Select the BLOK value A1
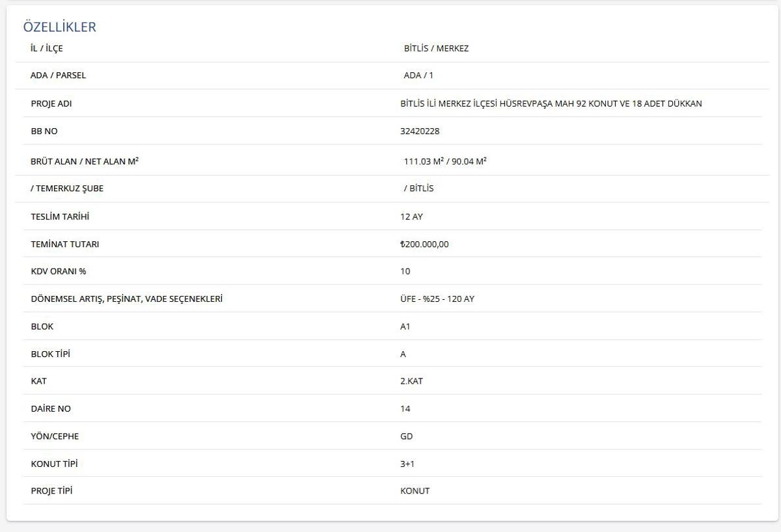This screenshot has height=532, width=781. (405, 326)
